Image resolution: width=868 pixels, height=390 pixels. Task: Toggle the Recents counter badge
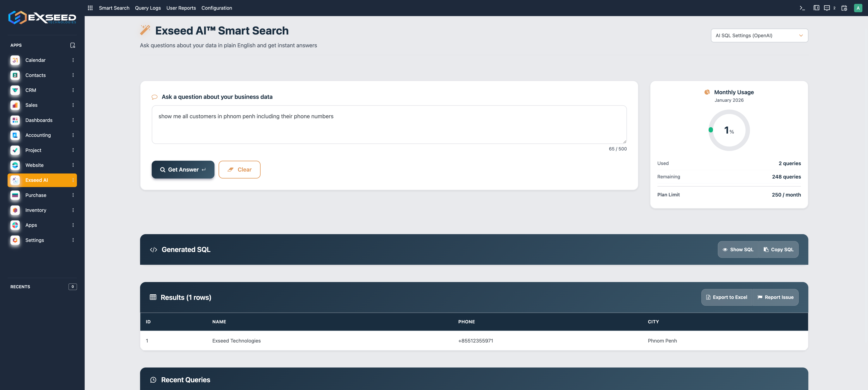tap(72, 286)
